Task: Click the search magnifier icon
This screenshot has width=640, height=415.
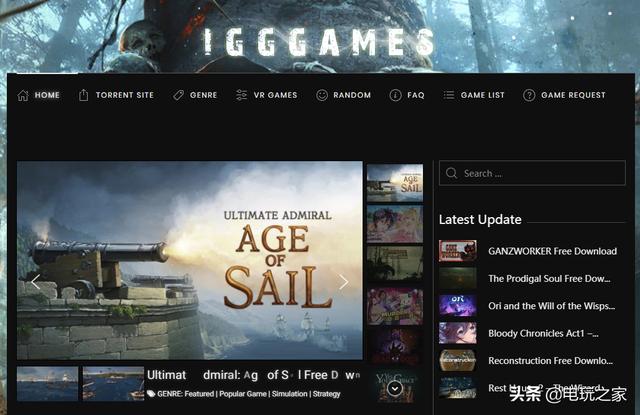Action: click(x=451, y=173)
